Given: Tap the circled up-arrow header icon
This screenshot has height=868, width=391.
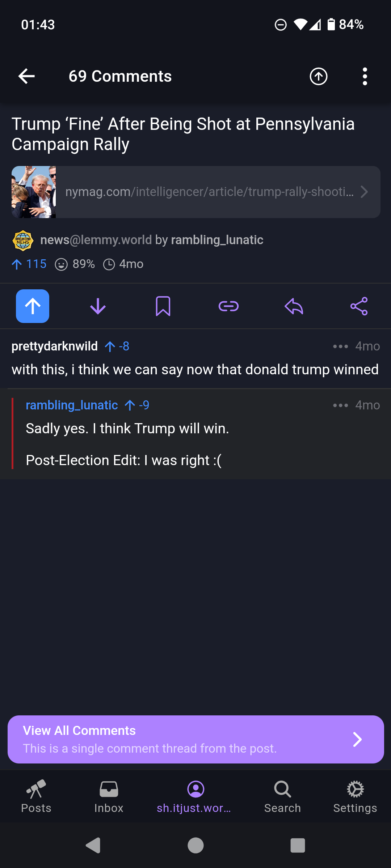Looking at the screenshot, I should [319, 76].
